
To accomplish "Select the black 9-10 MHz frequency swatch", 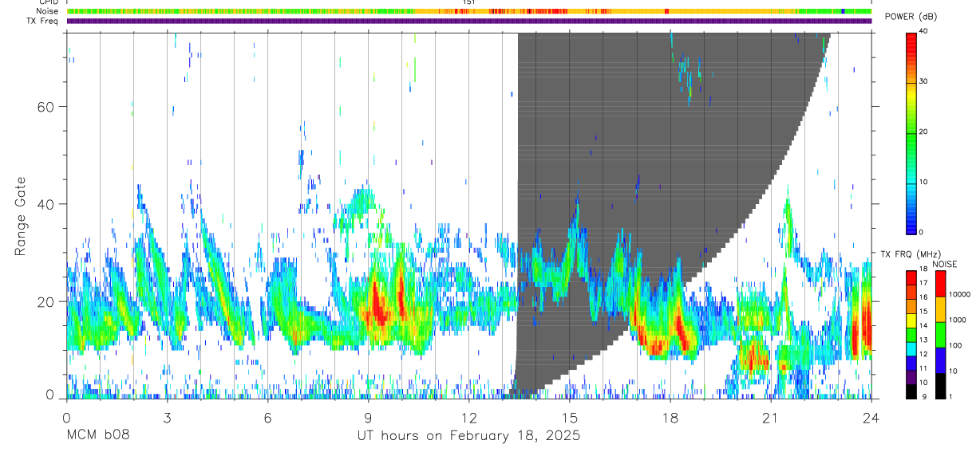I will (911, 391).
